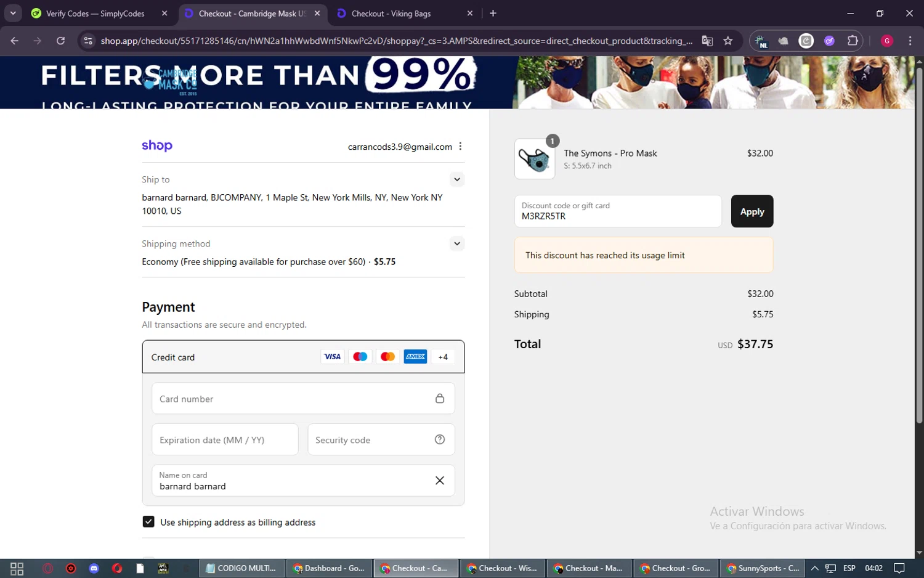Close the Checkout - Cambridge Mask tab
The width and height of the screenshot is (924, 578).
[317, 13]
